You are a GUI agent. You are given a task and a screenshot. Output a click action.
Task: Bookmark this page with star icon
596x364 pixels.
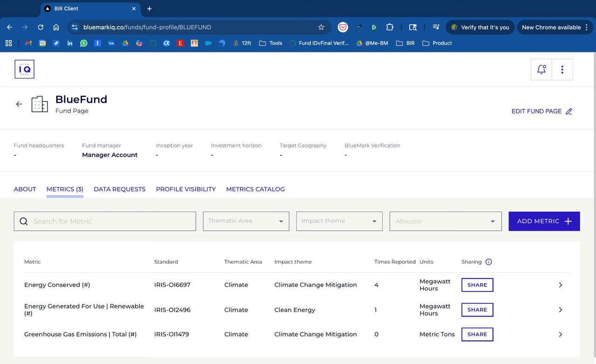tap(321, 27)
